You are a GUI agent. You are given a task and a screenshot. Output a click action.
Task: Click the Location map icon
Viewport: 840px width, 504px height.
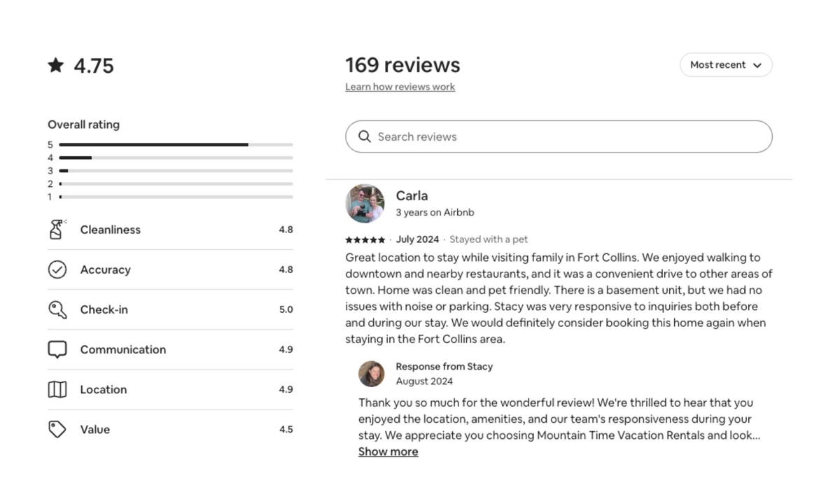(57, 389)
